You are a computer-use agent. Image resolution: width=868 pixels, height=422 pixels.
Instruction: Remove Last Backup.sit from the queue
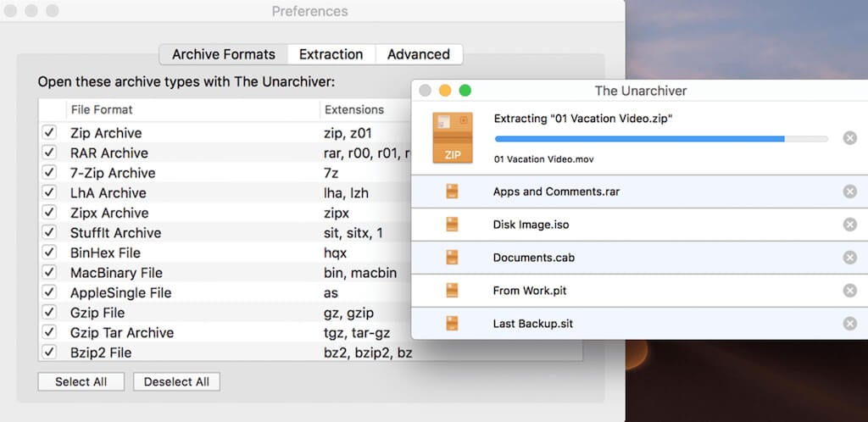click(849, 324)
